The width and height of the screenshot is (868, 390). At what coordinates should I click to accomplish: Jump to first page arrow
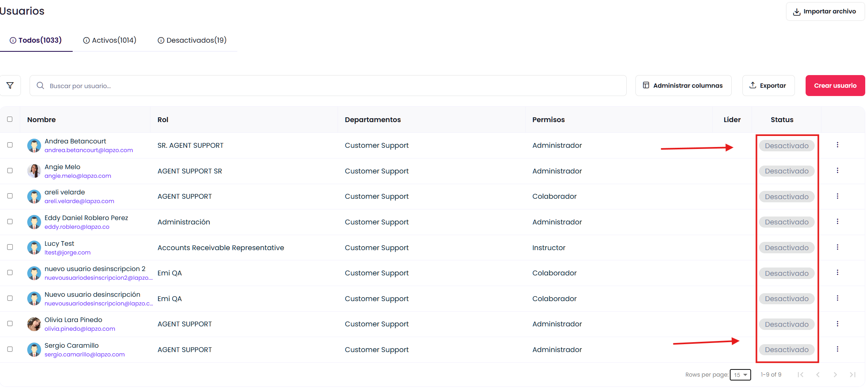800,375
